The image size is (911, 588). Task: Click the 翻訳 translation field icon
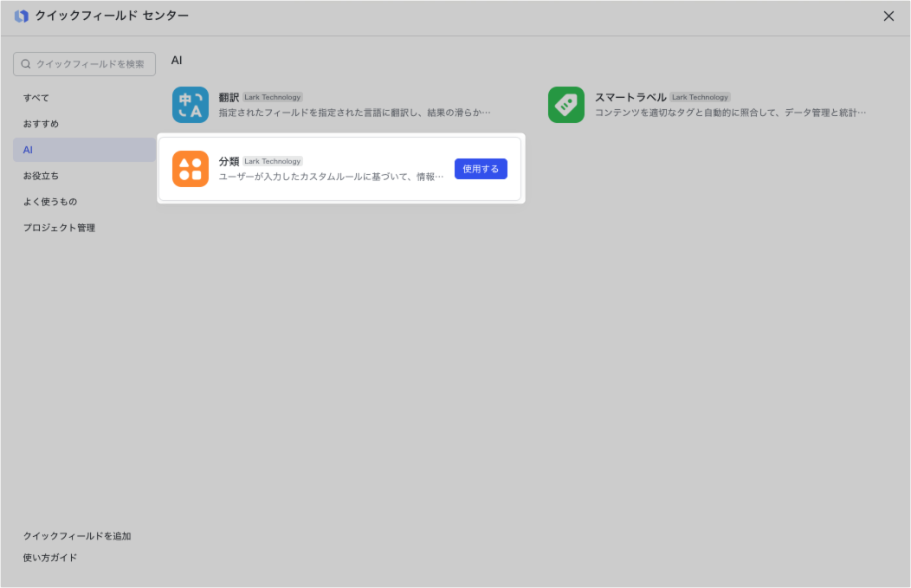[191, 105]
